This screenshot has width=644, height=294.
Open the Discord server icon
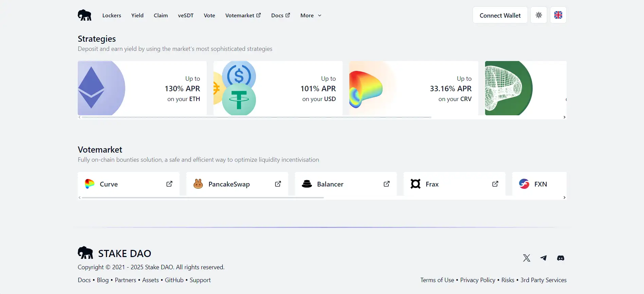pyautogui.click(x=560, y=258)
